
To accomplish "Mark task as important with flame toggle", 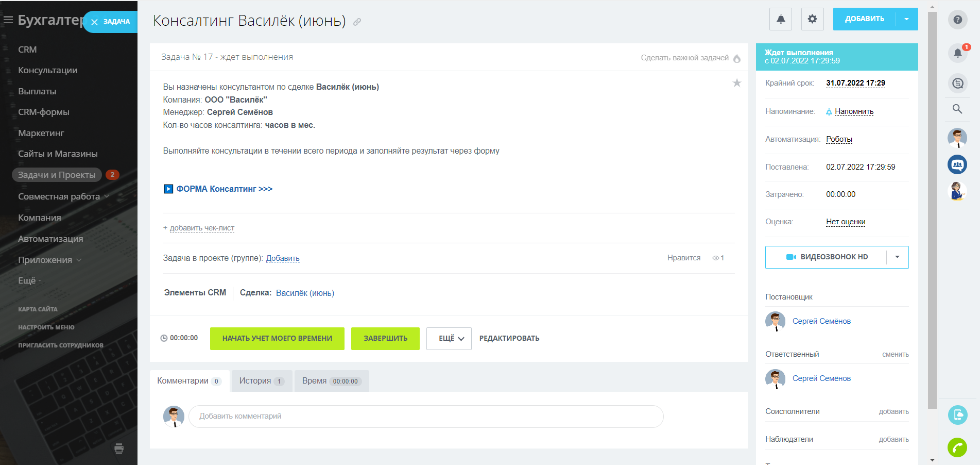I will [x=737, y=58].
